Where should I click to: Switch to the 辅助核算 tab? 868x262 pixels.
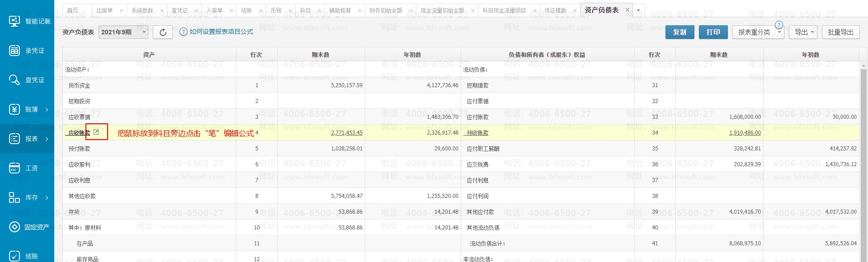point(340,10)
